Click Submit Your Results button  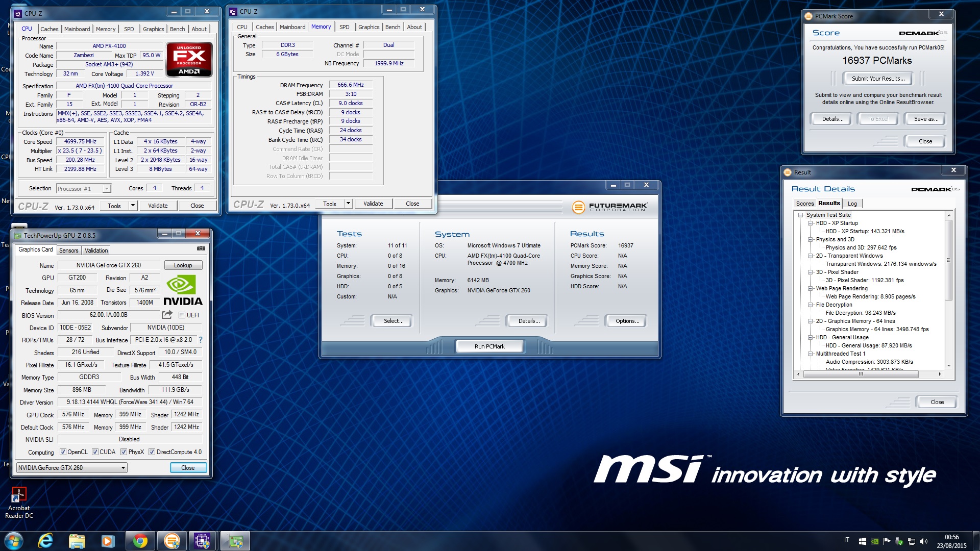click(878, 79)
